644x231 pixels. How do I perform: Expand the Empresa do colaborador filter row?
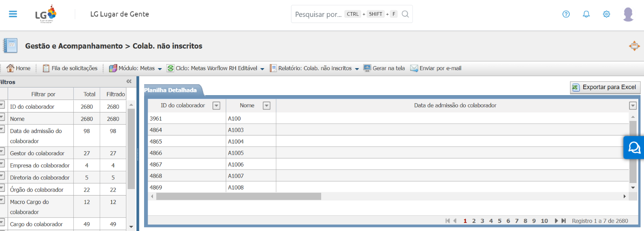2,164
